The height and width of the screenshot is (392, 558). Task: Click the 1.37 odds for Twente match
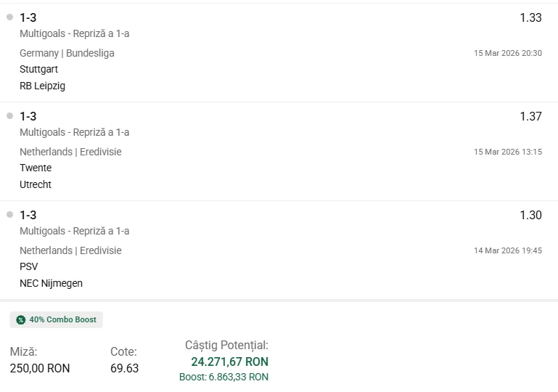click(530, 117)
